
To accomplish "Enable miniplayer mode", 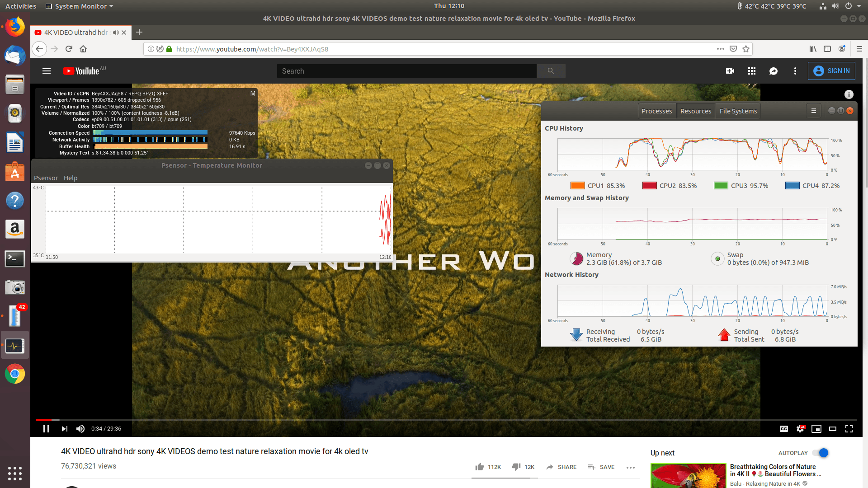I will pyautogui.click(x=816, y=429).
